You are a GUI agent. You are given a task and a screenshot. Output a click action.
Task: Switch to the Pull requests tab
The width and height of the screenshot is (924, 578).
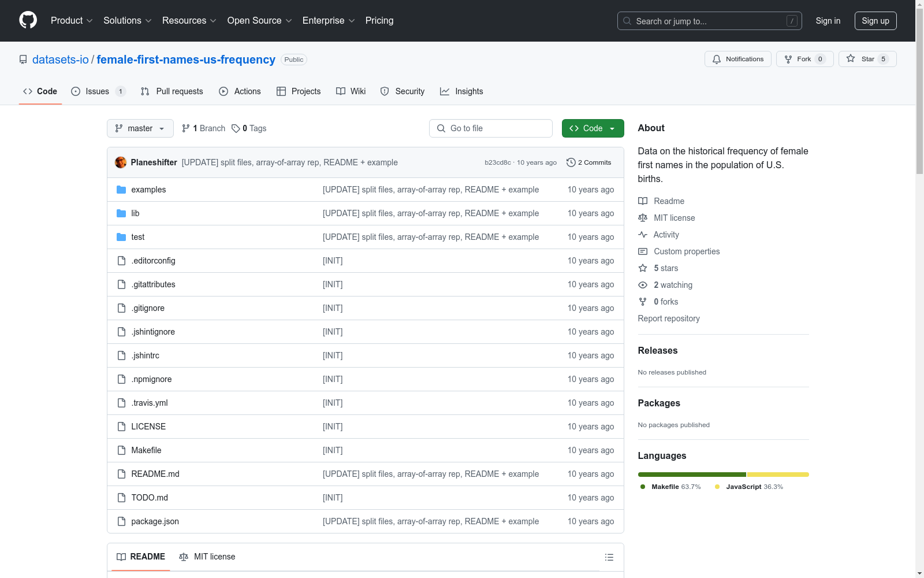click(172, 91)
